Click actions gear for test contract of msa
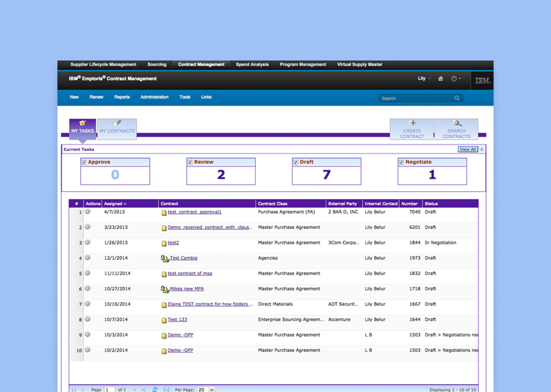This screenshot has width=551, height=392. click(x=88, y=273)
